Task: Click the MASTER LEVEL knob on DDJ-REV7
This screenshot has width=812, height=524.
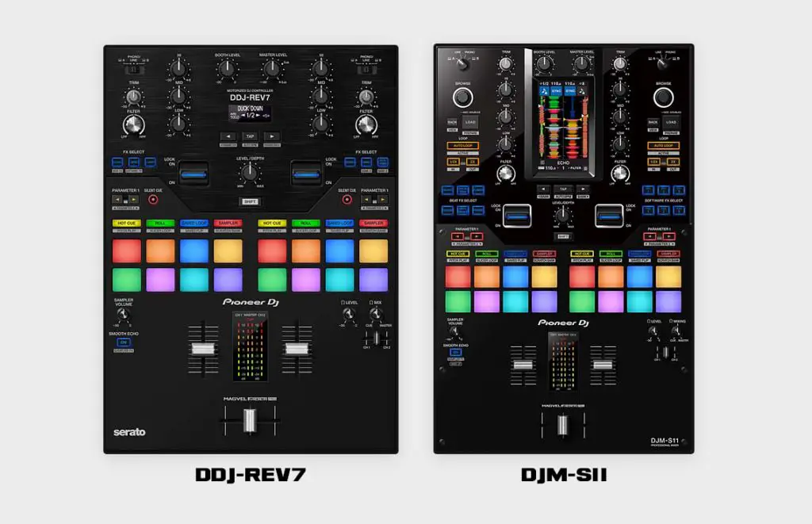Action: click(272, 68)
